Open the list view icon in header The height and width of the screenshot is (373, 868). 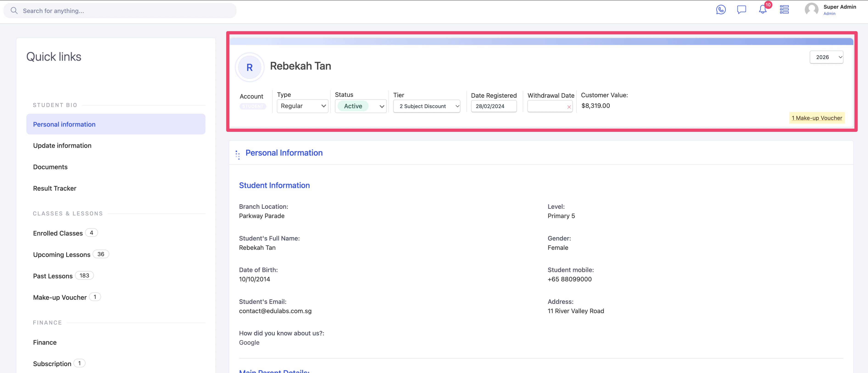[x=784, y=10]
